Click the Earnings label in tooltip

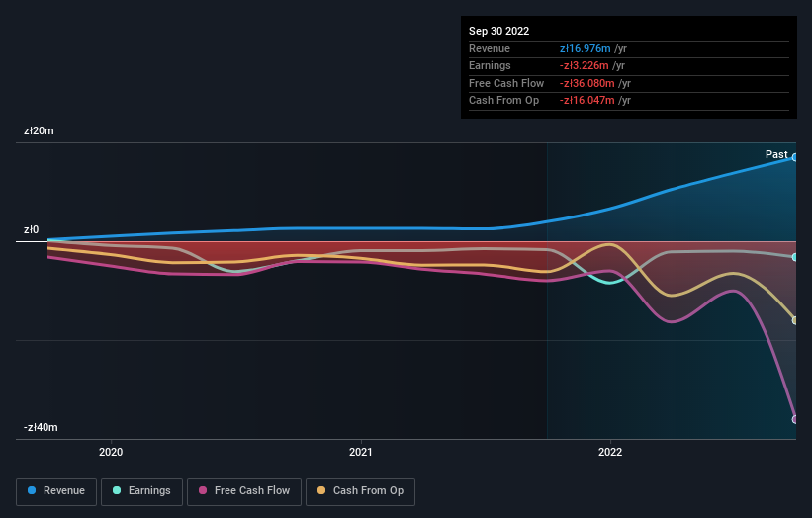coord(490,65)
